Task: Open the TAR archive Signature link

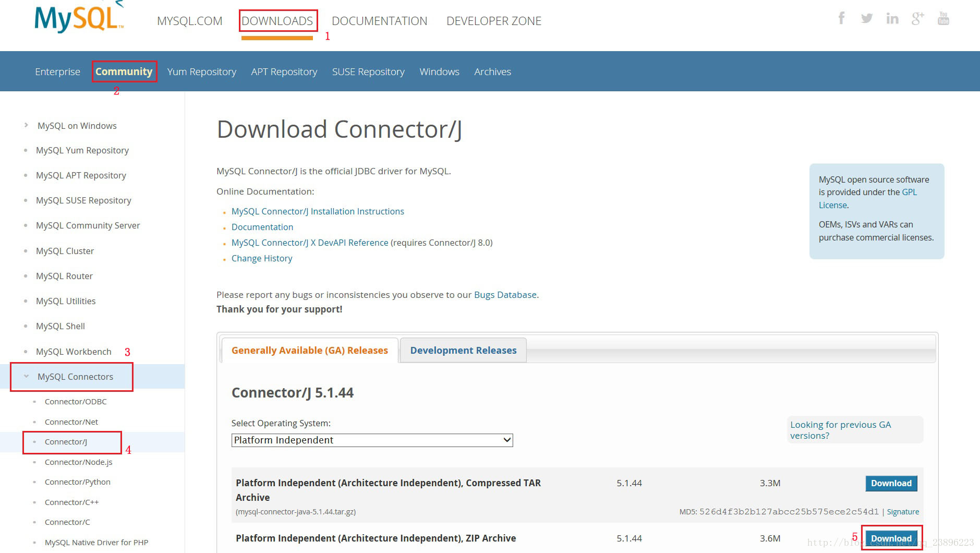Action: (x=903, y=512)
